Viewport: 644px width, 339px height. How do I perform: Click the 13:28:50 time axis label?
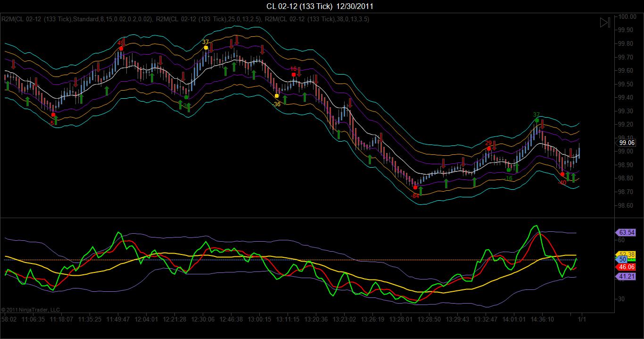[429, 319]
